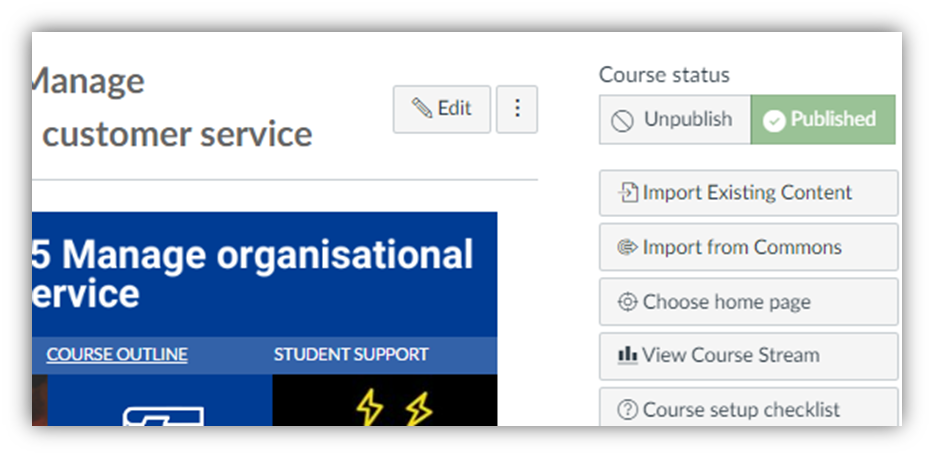Click the green Published checkmark icon
The image size is (934, 458).
(x=774, y=121)
